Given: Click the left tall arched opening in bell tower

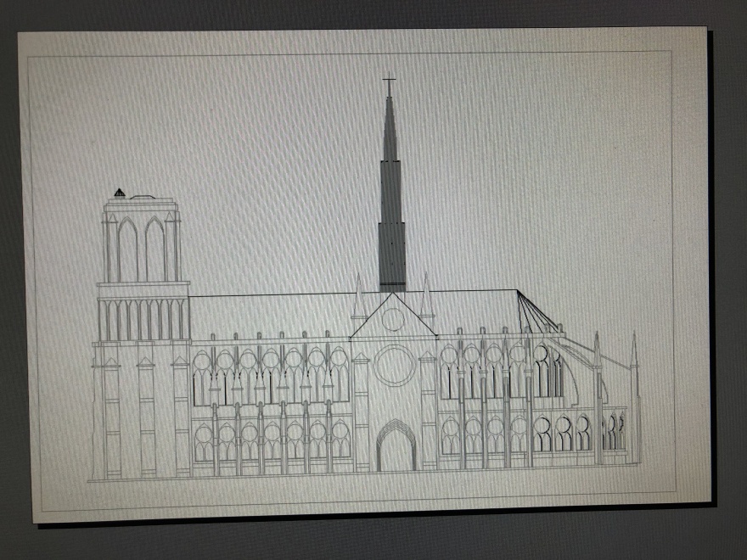Looking at the screenshot, I should (127, 249).
